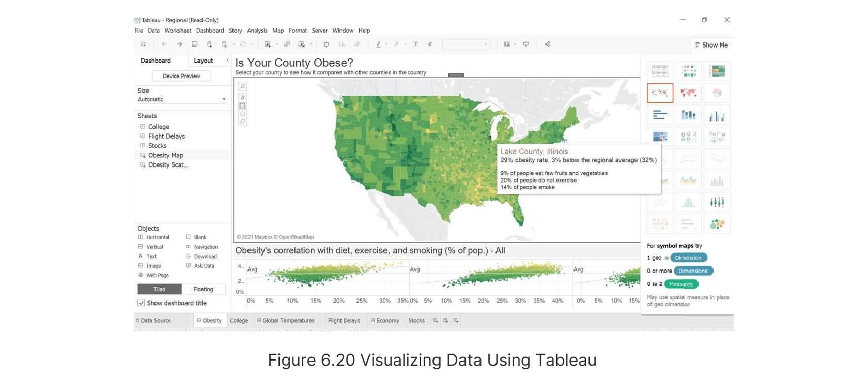Select the Navigation object
Screen dimensions: 868x390
point(202,247)
